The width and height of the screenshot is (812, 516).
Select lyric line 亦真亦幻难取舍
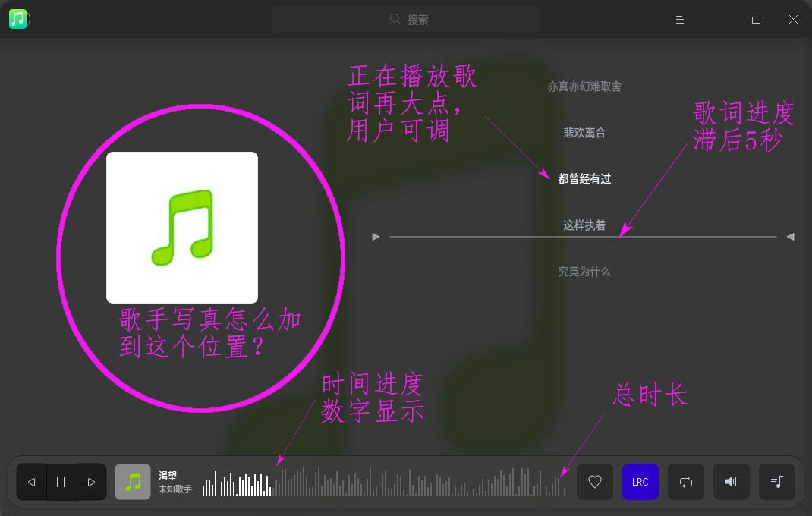(584, 87)
